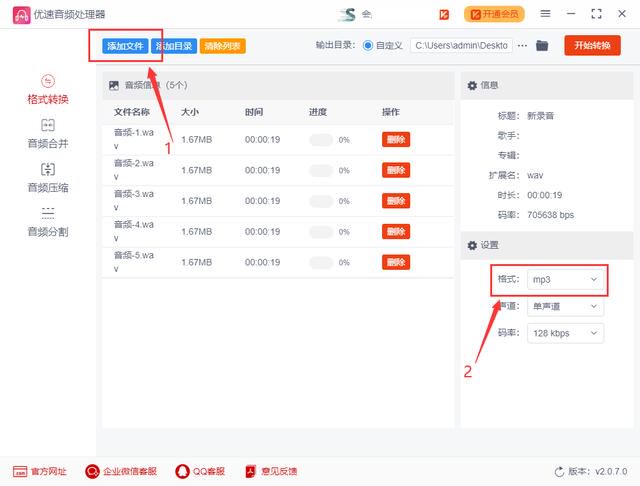Click the 时间 column header
This screenshot has height=486, width=640.
[254, 112]
